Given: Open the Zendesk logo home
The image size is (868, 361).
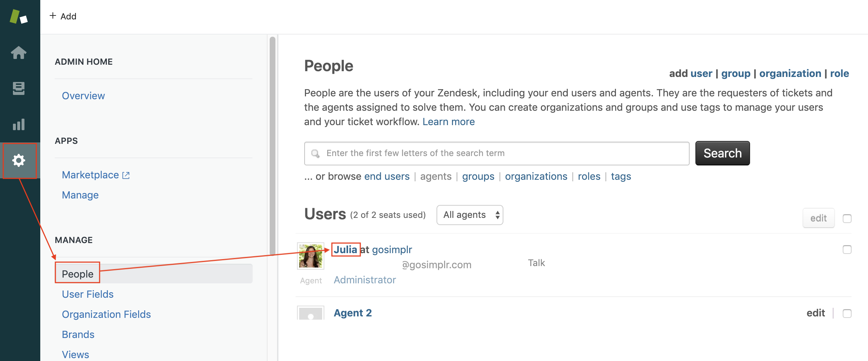Looking at the screenshot, I should [19, 17].
